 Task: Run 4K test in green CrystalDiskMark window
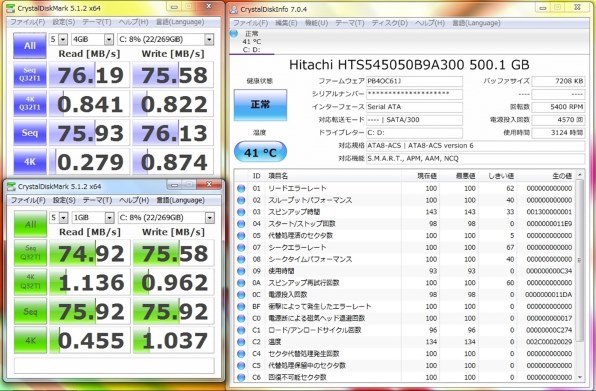[x=30, y=340]
